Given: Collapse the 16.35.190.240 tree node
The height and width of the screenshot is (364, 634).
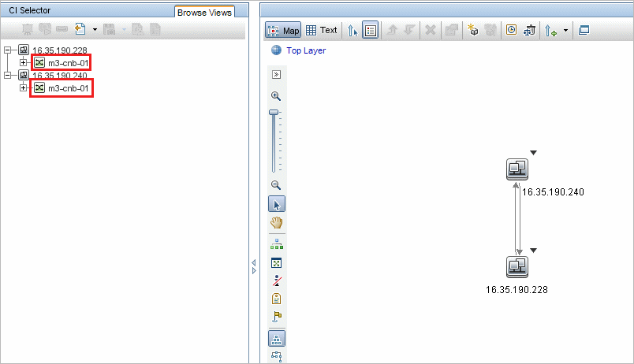Looking at the screenshot, I should point(7,75).
